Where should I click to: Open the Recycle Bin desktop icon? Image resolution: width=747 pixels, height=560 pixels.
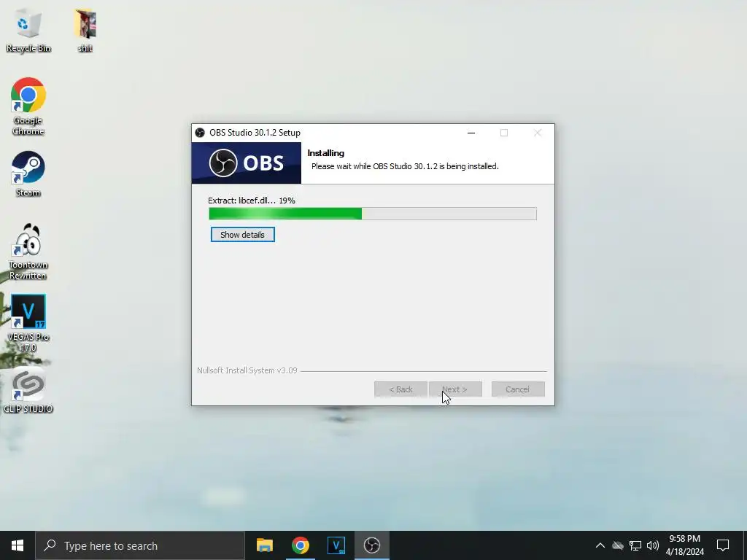point(28,30)
